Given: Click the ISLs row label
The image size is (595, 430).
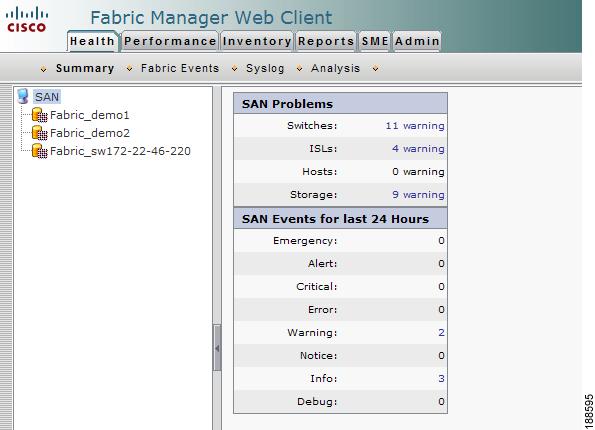Looking at the screenshot, I should click(323, 148).
